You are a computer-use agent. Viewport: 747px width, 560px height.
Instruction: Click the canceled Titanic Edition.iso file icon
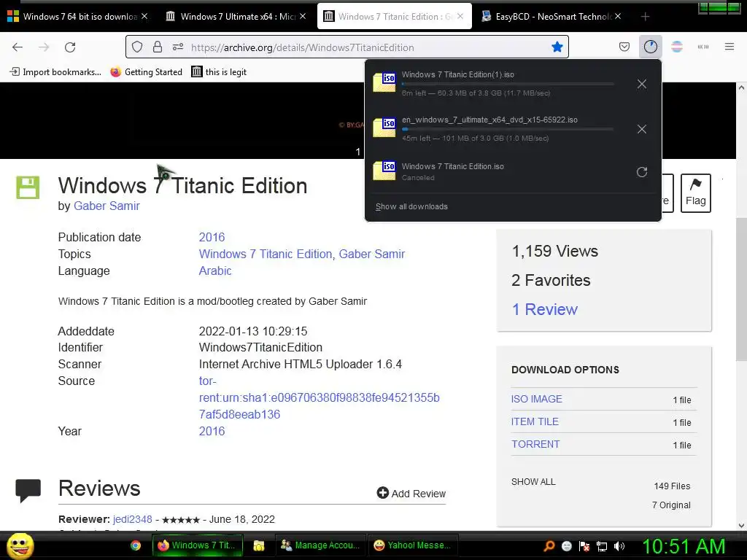click(x=384, y=171)
